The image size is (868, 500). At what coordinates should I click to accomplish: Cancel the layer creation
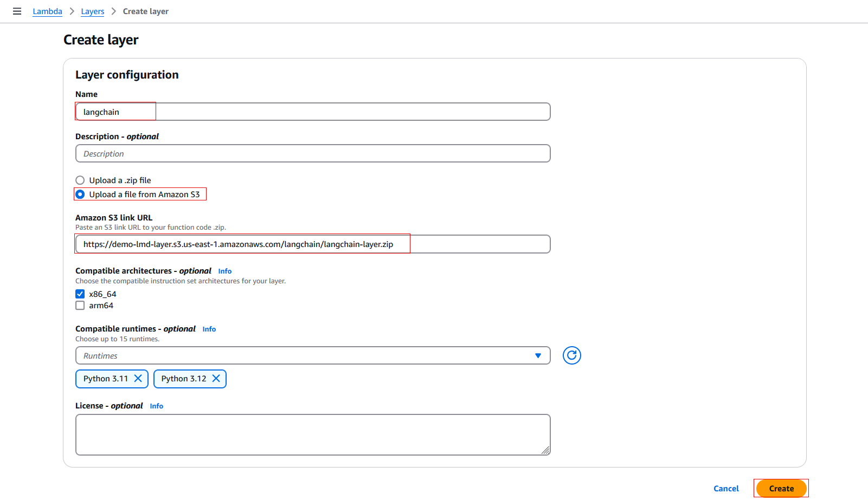click(726, 488)
